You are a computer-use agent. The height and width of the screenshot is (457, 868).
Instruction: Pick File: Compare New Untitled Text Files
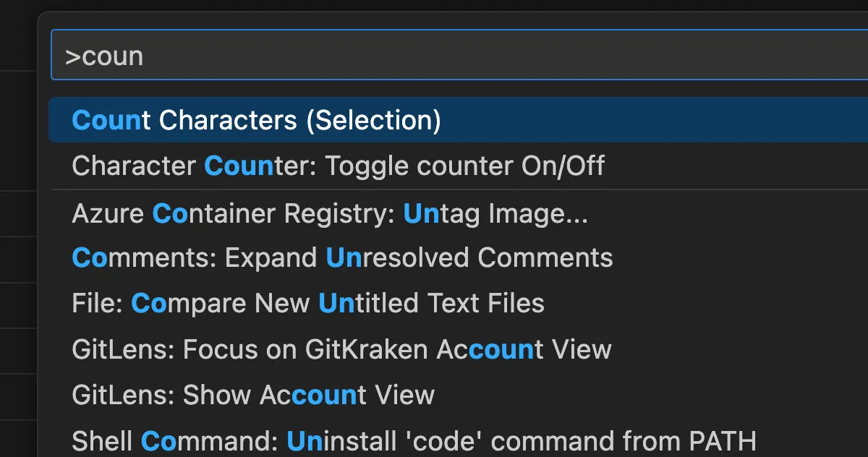308,304
